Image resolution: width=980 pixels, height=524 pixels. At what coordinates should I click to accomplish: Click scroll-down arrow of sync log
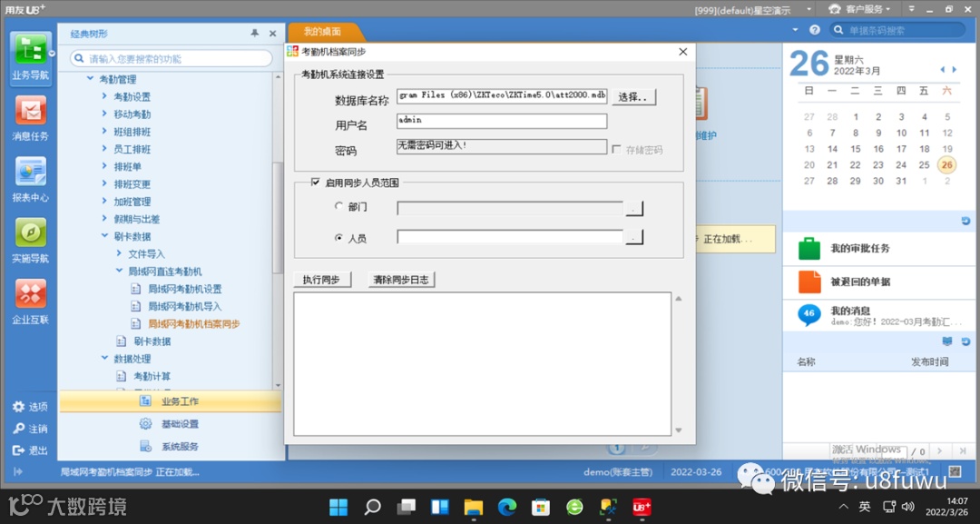[x=679, y=430]
